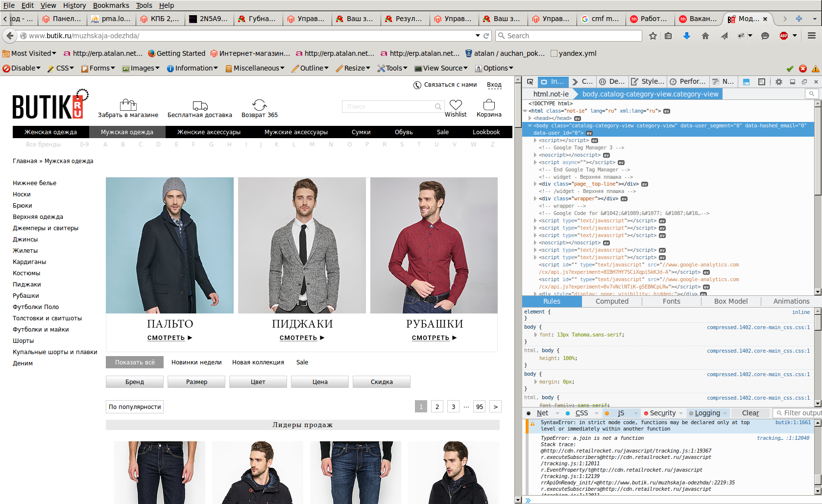
Task: Bookmark this page with the star icon
Action: 653,36
